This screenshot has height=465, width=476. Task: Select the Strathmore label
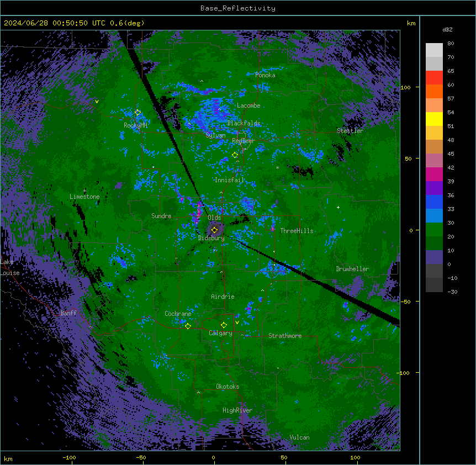coord(285,336)
